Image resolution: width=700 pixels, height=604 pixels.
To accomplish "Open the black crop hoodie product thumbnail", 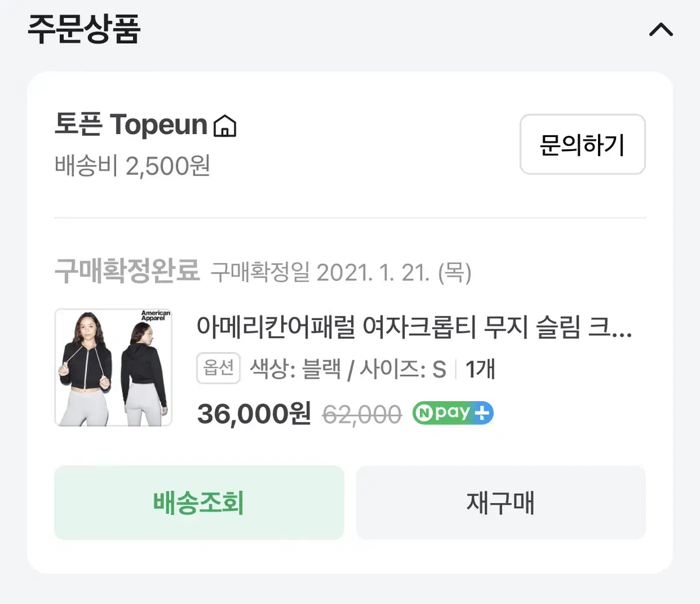I will (x=113, y=367).
